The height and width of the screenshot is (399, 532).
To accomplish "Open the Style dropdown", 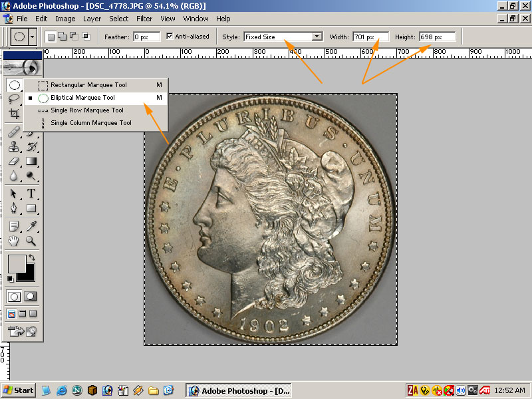I will pos(317,37).
